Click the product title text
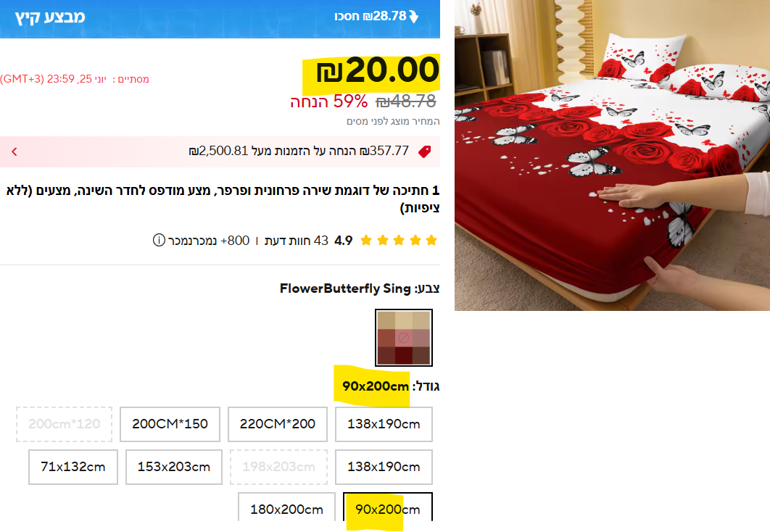 pyautogui.click(x=223, y=199)
